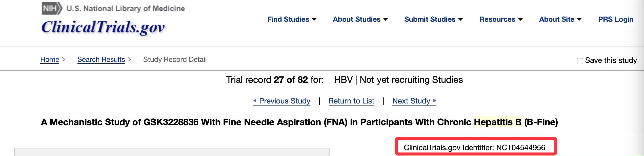Check the Save this study checkbox
This screenshot has height=156, width=644.
580,61
